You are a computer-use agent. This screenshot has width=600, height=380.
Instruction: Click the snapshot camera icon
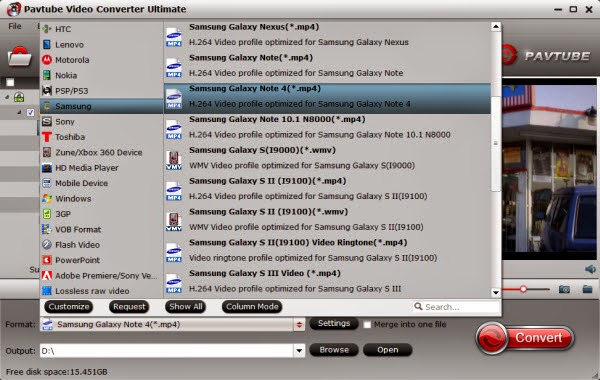tap(564, 289)
